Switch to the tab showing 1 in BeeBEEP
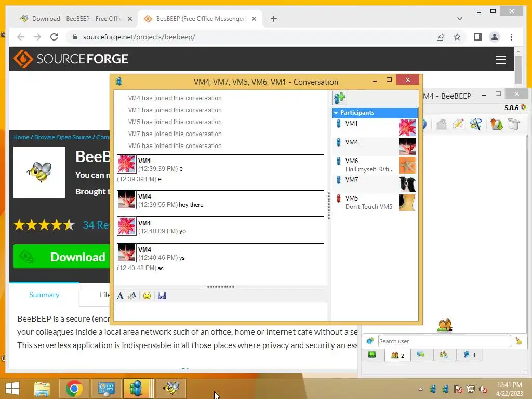The image size is (532, 399). [470, 355]
